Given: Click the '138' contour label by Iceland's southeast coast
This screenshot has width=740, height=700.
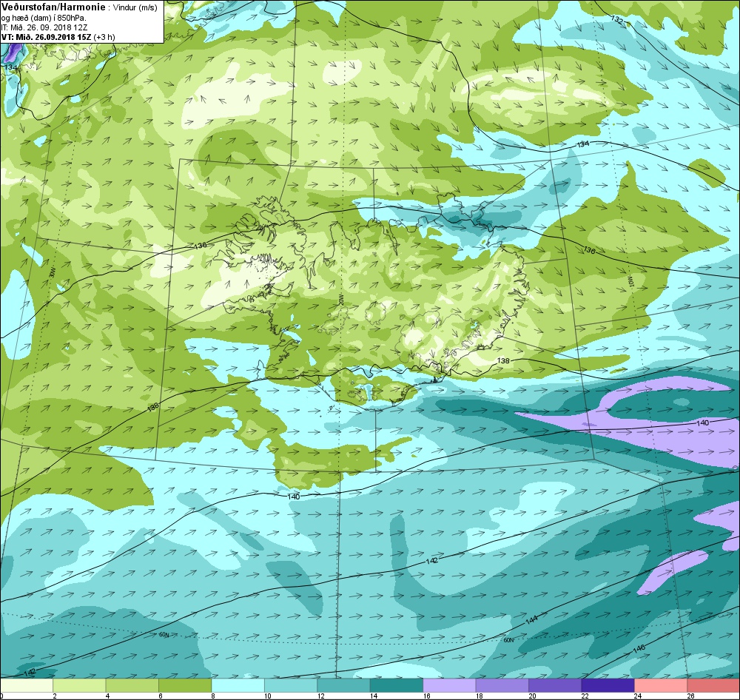Looking at the screenshot, I should pyautogui.click(x=503, y=360).
